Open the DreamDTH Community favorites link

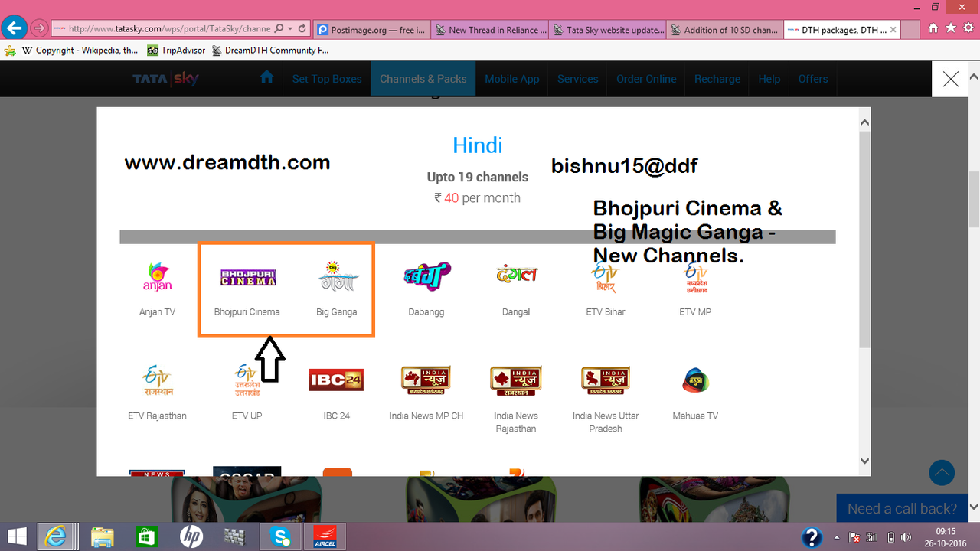point(270,51)
